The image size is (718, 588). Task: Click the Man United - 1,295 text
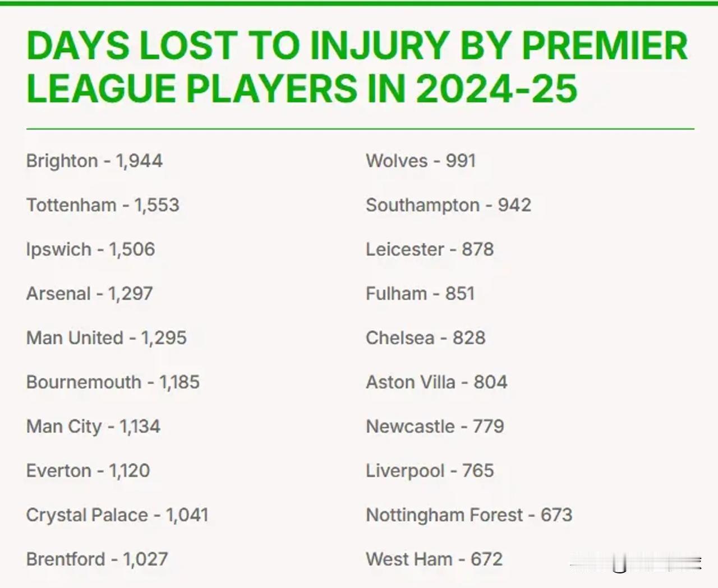point(106,338)
